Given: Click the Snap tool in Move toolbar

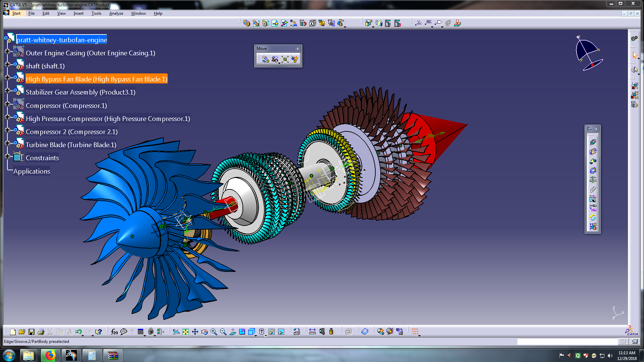Looking at the screenshot, I should tap(275, 59).
